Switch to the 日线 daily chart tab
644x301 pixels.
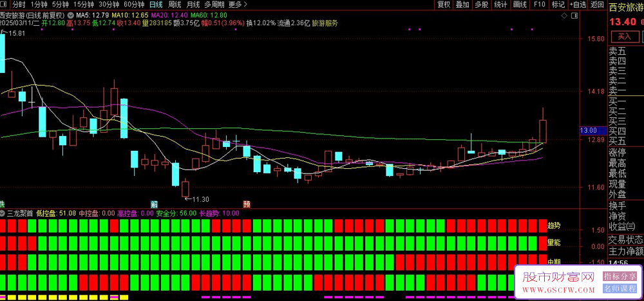[x=156, y=5]
